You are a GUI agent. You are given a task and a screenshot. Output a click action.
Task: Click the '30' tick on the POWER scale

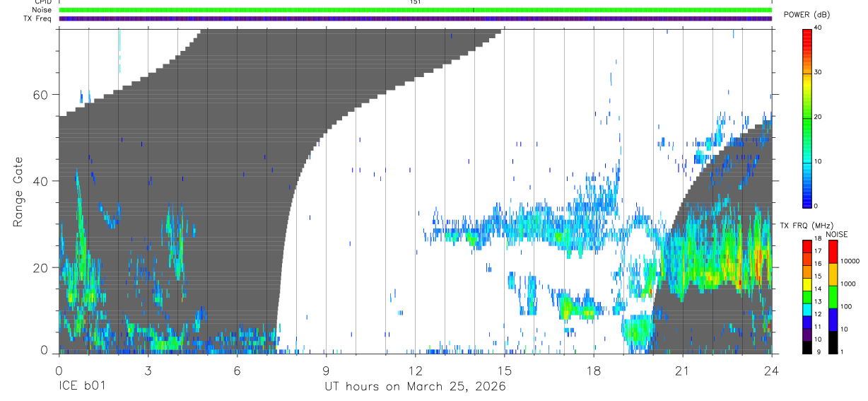(x=819, y=72)
